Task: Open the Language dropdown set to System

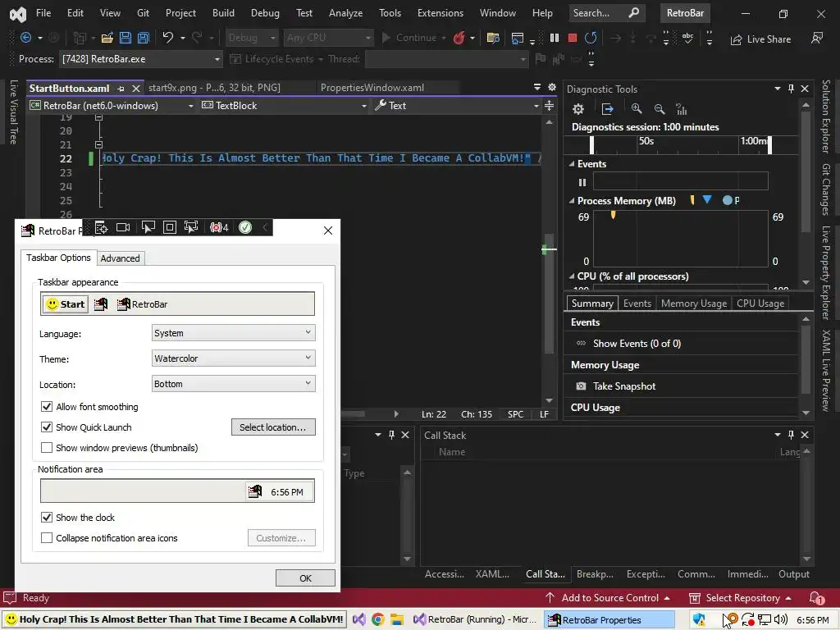Action: (x=234, y=333)
